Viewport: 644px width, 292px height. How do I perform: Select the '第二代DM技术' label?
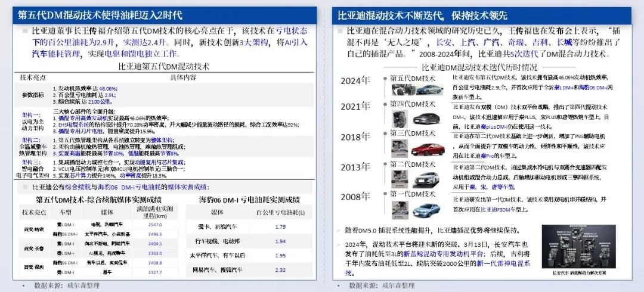point(413,164)
